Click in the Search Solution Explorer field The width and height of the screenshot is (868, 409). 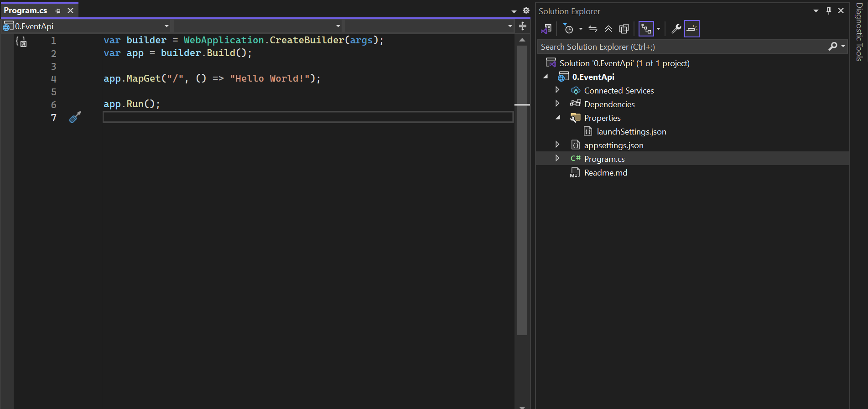(682, 47)
